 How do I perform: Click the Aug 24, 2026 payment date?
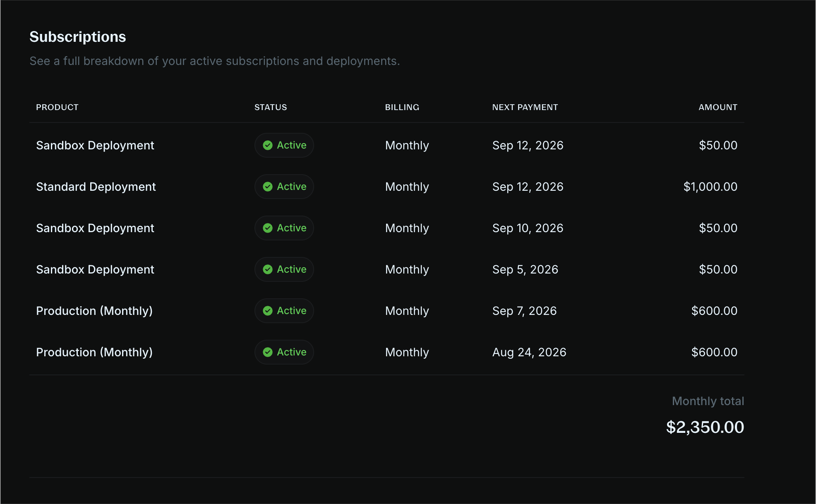coord(529,352)
